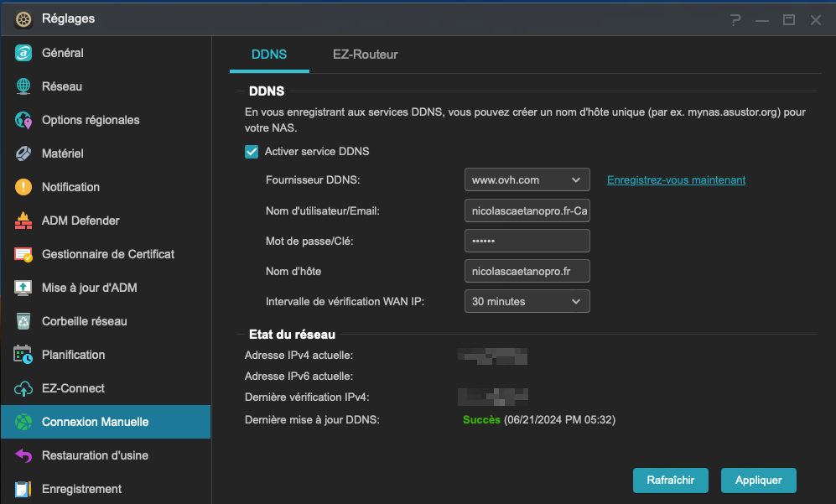This screenshot has width=836, height=504.
Task: Open Options régionales icon in sidebar
Action: [24, 120]
